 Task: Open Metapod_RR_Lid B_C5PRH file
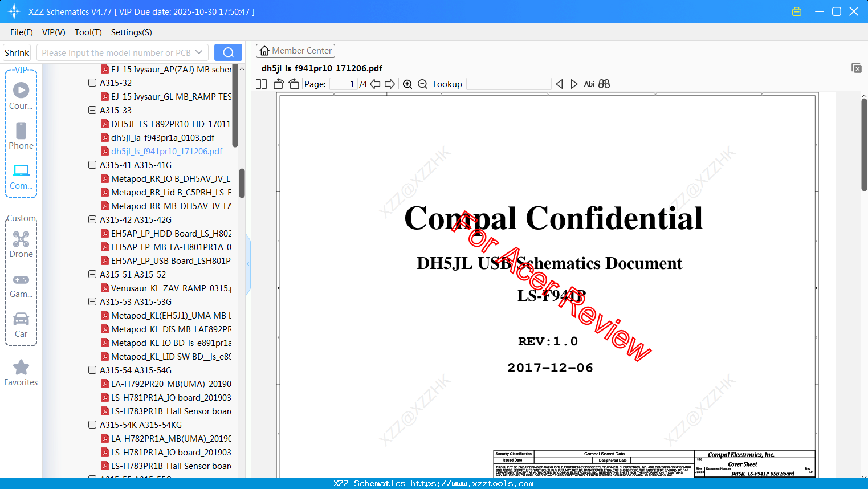coord(166,192)
